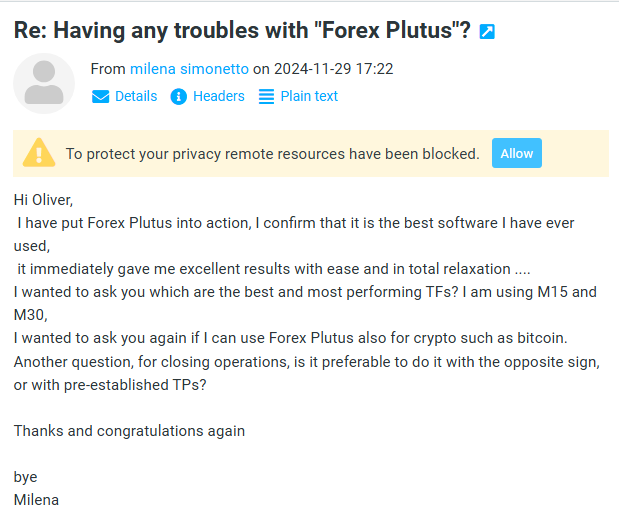Screen dimensions: 619x523
Task: Click the "bye" line in message
Action: 26,477
